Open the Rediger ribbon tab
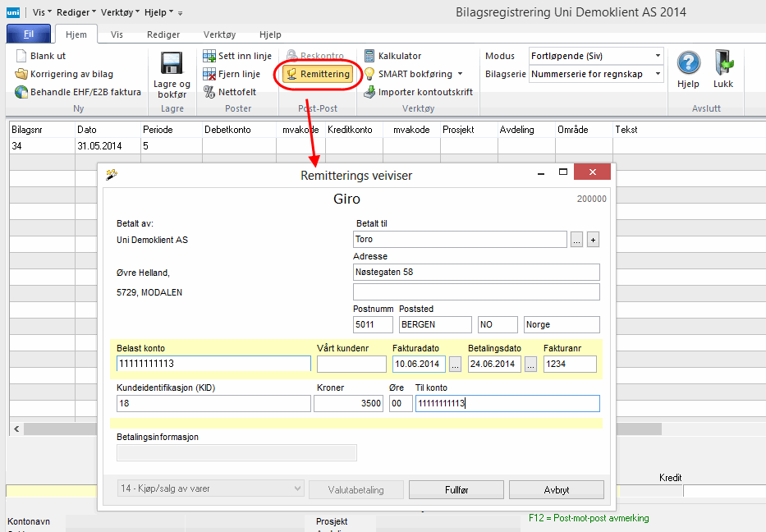This screenshot has height=532, width=766. pos(163,34)
